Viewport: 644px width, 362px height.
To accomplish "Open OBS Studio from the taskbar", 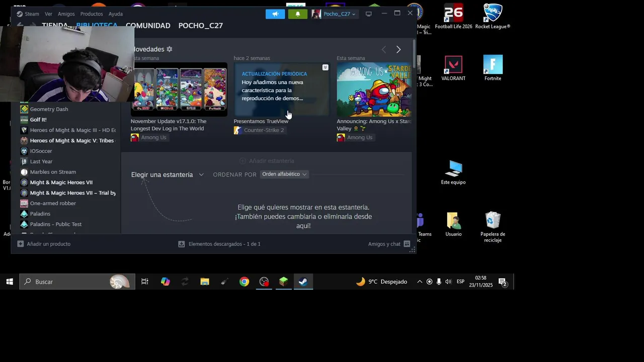I will (x=264, y=282).
